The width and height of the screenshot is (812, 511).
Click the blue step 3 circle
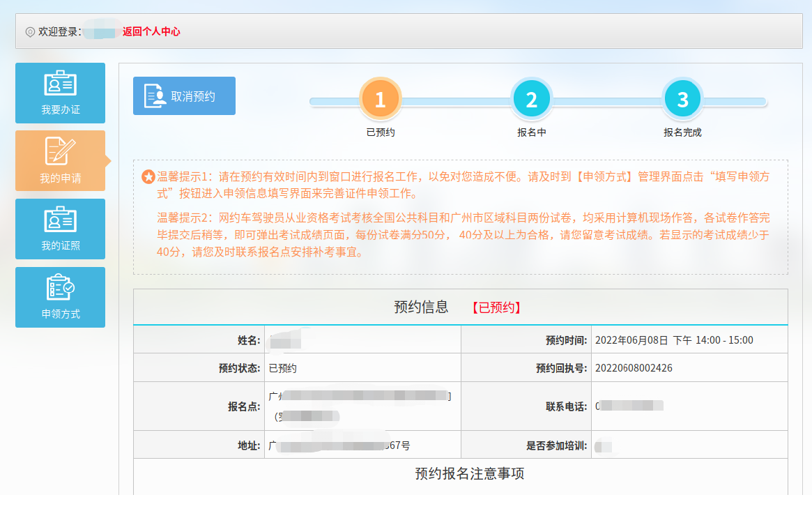coord(682,100)
